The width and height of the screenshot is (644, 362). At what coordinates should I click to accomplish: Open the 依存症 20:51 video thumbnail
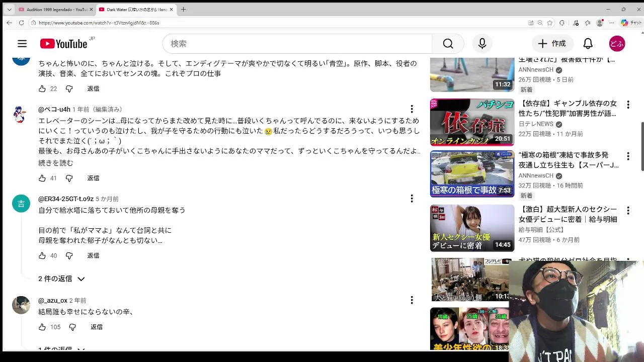pos(472,122)
